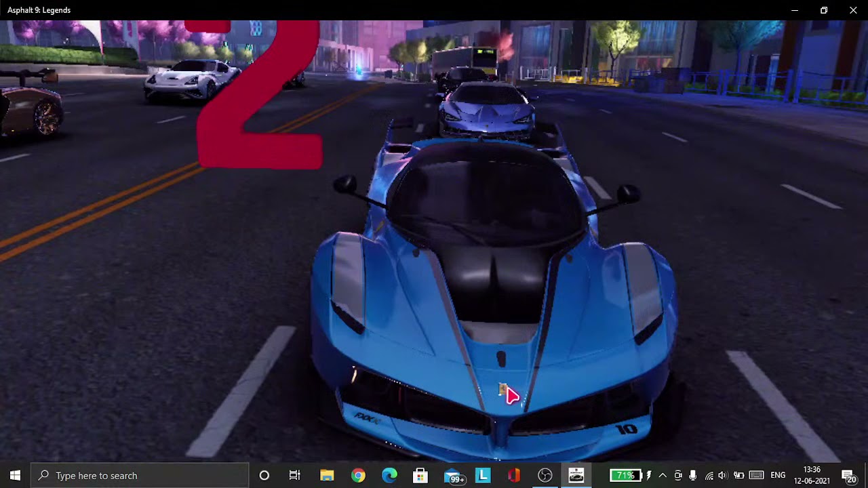Click the 71% battery indicator
The image size is (868, 488).
click(625, 476)
